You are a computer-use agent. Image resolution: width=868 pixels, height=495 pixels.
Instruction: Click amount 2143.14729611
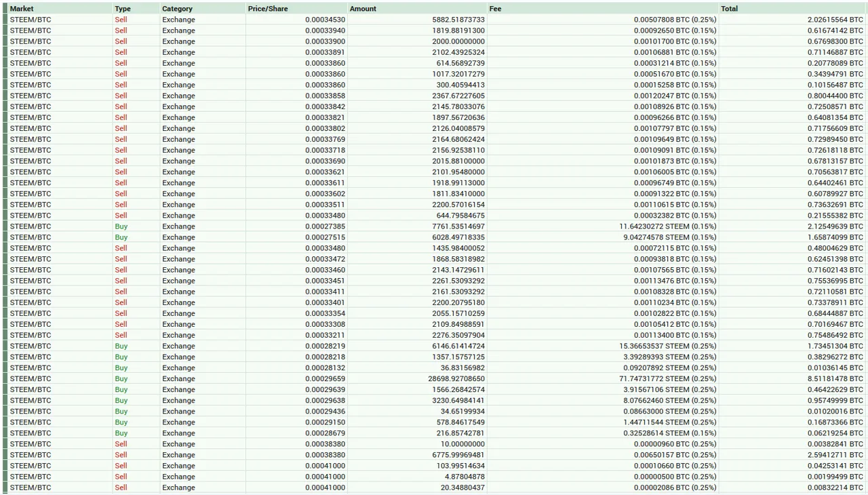pos(458,270)
